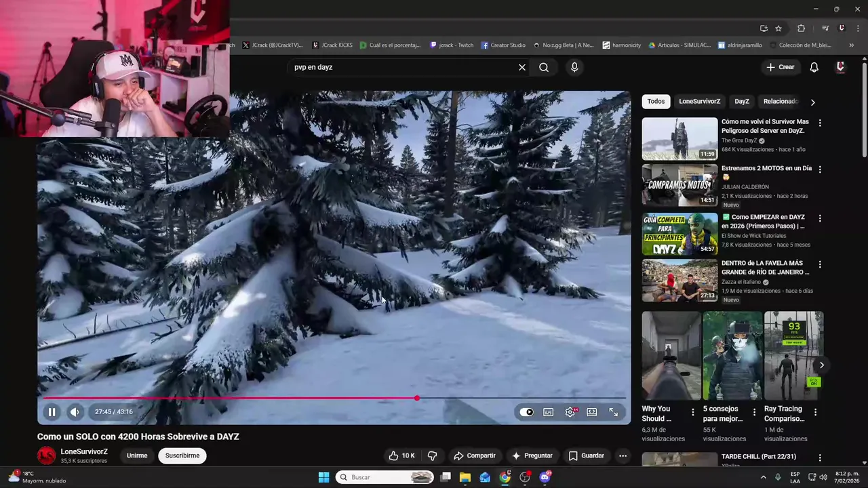This screenshot has height=488, width=868.
Task: Mute the video volume icon
Action: (x=75, y=411)
